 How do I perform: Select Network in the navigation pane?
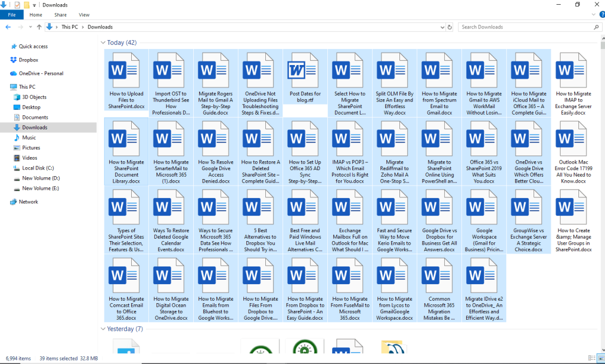coord(28,202)
